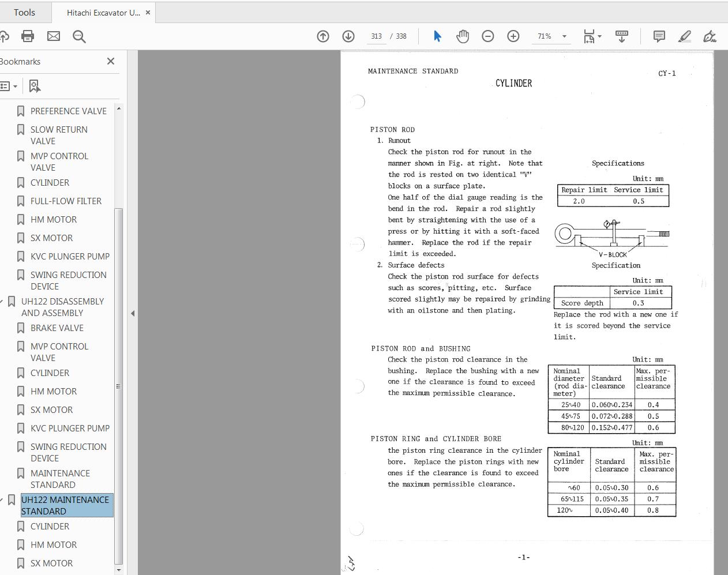Print the document with printer icon
Screen dimensions: 728x575
point(27,36)
